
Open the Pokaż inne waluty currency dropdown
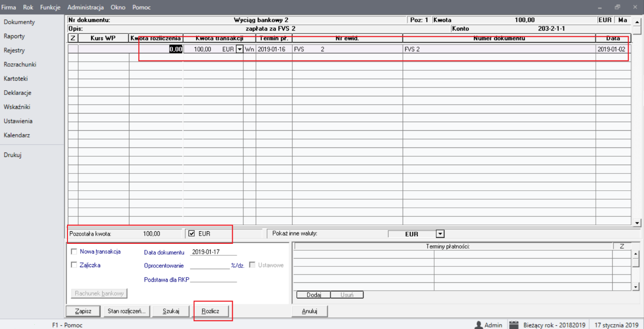point(440,234)
